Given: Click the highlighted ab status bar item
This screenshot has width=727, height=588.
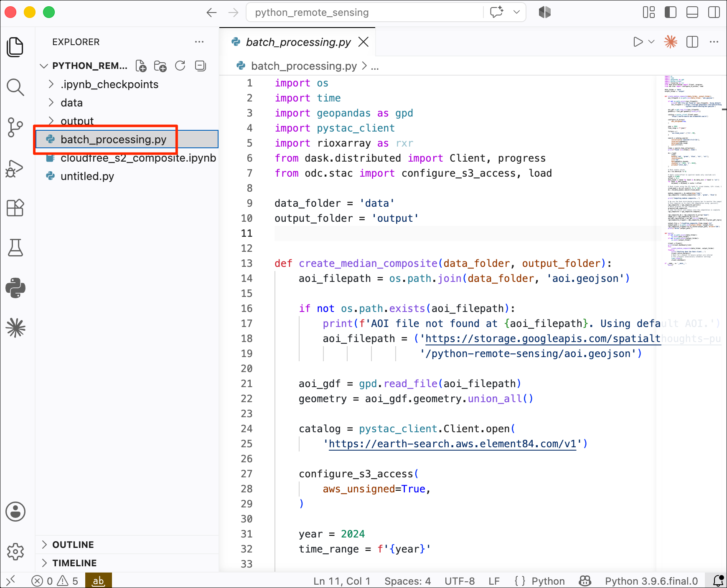Looking at the screenshot, I should click(x=99, y=580).
